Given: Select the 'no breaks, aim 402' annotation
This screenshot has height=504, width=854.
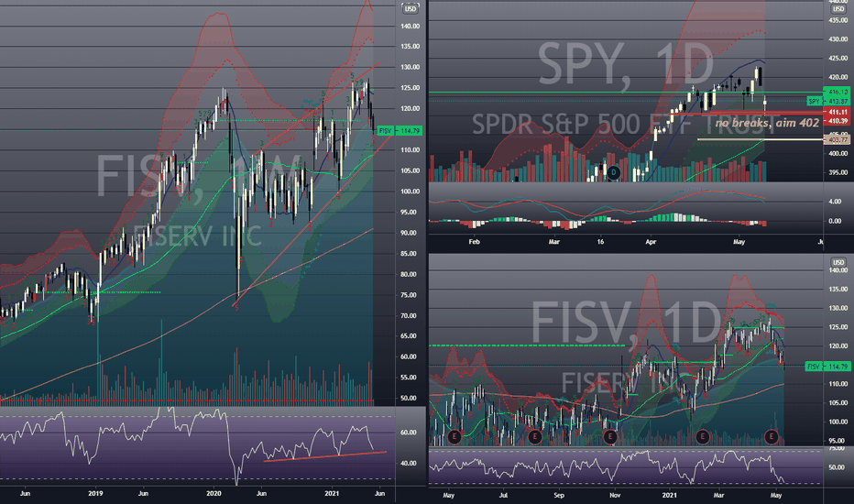Looking at the screenshot, I should [767, 123].
